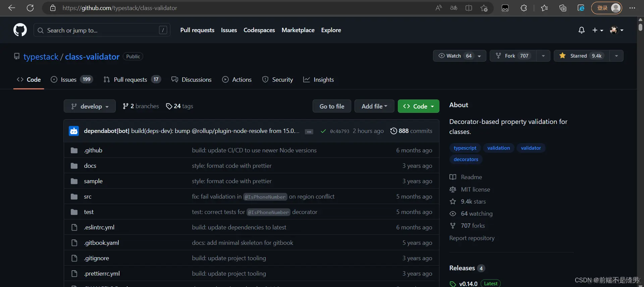Select the repository Issues tab
Screen dimensions: 644x287
click(x=72, y=80)
